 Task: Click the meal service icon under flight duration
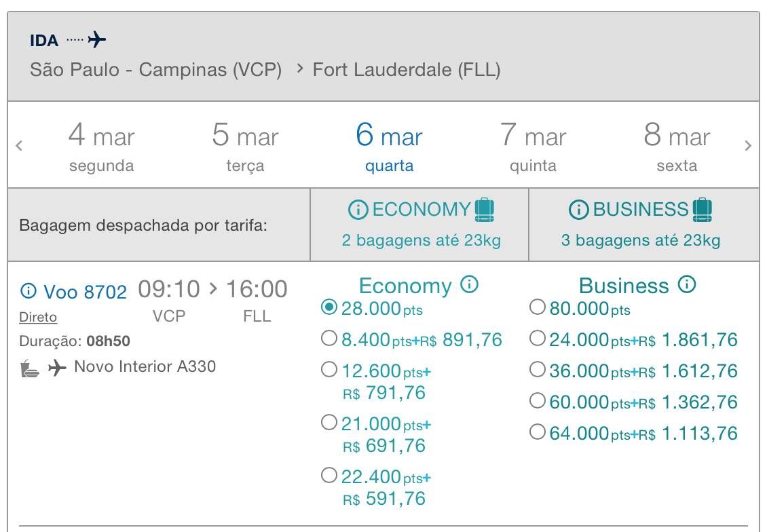(x=30, y=368)
